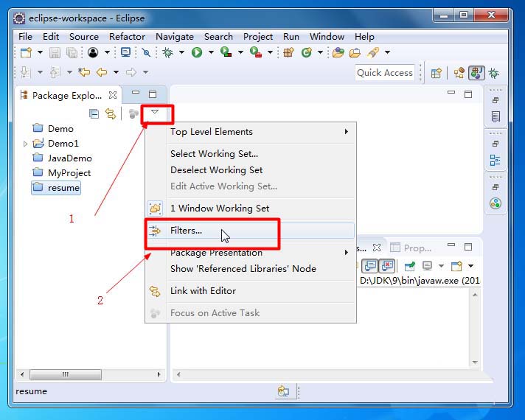Viewport: 525px width, 420px height.
Task: Choose Show 'Referenced Libraries' Node
Action: 250,269
